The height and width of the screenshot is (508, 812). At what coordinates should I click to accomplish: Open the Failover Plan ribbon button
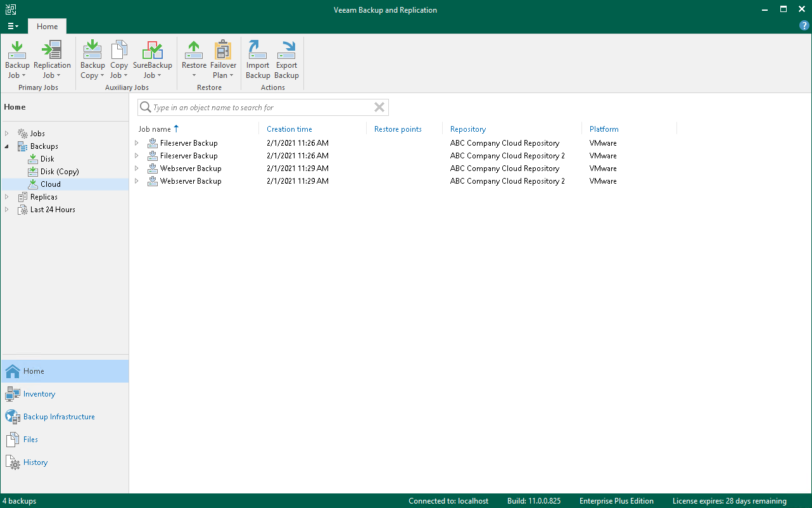click(223, 60)
